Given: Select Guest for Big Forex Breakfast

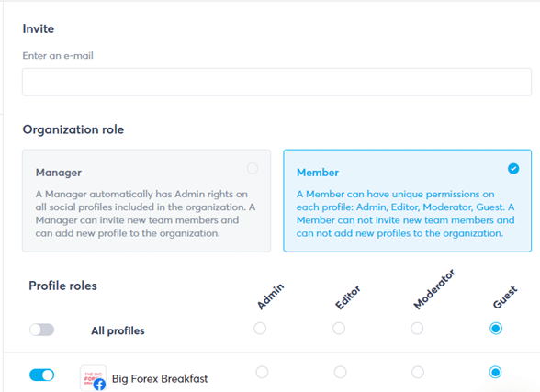Looking at the screenshot, I should [x=495, y=372].
